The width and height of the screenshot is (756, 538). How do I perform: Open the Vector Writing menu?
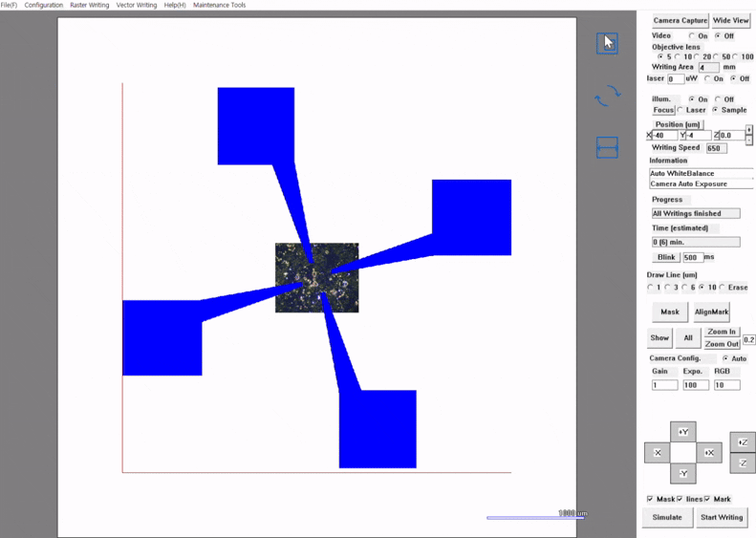coord(137,5)
